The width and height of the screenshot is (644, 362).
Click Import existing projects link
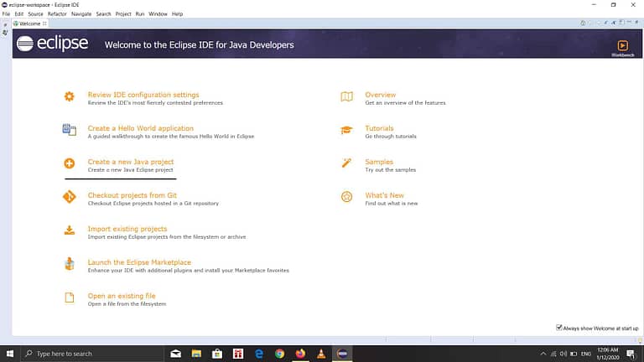tap(127, 229)
